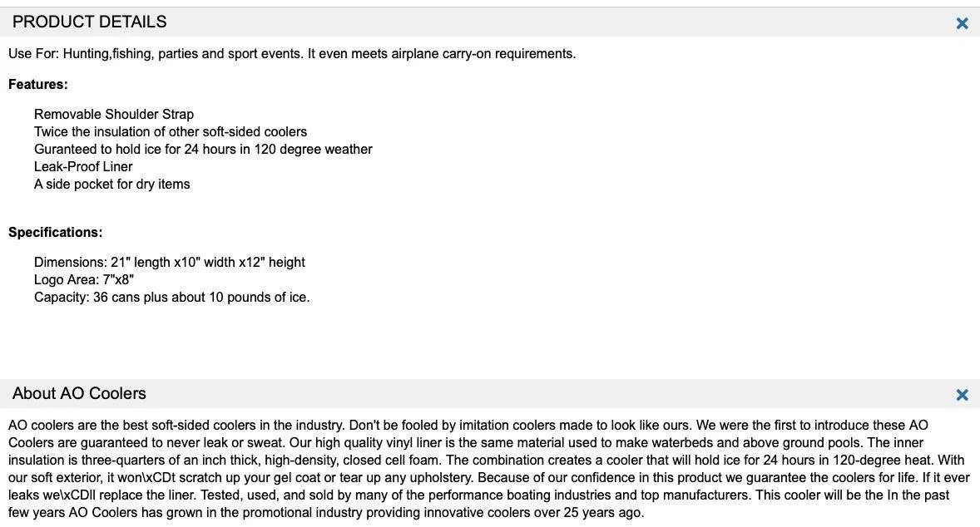Click the side pocket for dry items line
The width and height of the screenshot is (980, 527).
point(111,185)
